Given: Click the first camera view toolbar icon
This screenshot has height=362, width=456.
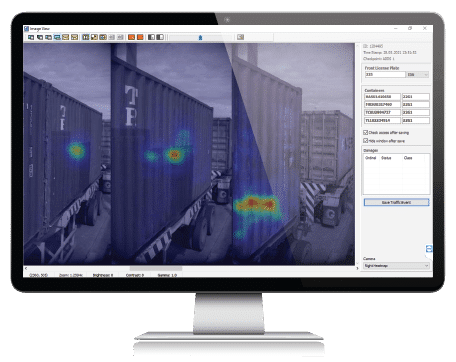Looking at the screenshot, I should point(31,37).
